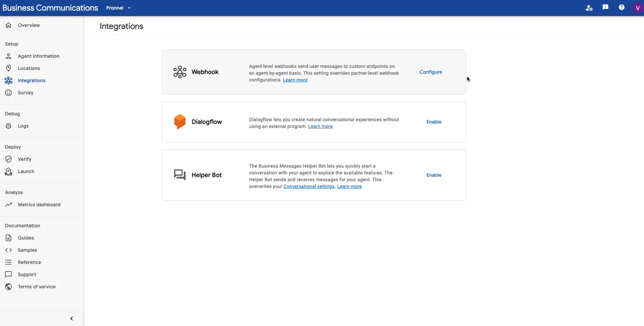Click the Locations pin icon
Image resolution: width=644 pixels, height=326 pixels.
pyautogui.click(x=8, y=68)
